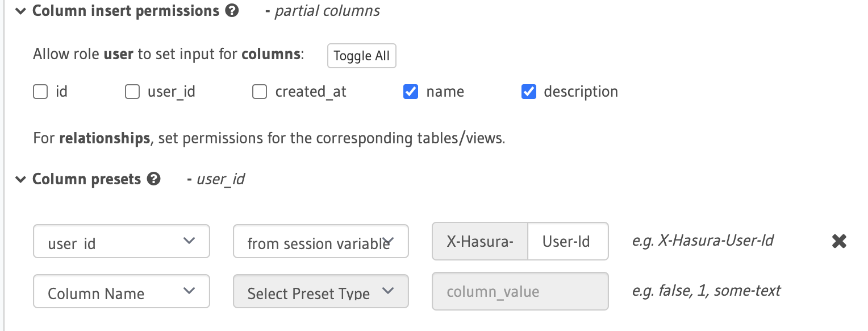Open help tooltip for Column presets
This screenshot has height=331, width=868.
point(153,179)
